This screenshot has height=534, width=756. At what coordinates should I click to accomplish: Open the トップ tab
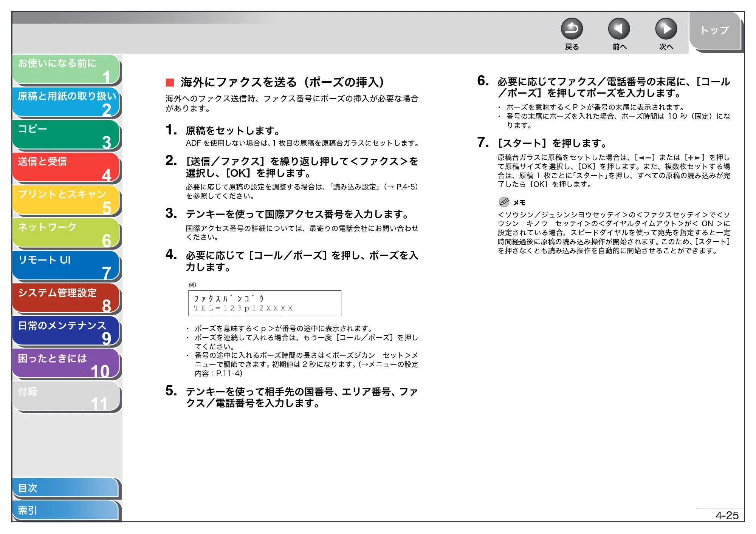click(715, 31)
